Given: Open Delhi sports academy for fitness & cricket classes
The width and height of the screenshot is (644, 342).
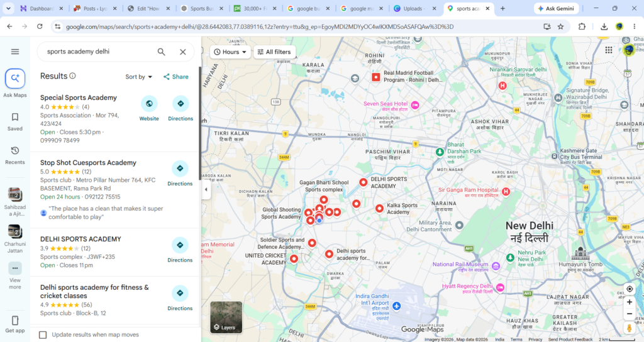Looking at the screenshot, I should [94, 292].
